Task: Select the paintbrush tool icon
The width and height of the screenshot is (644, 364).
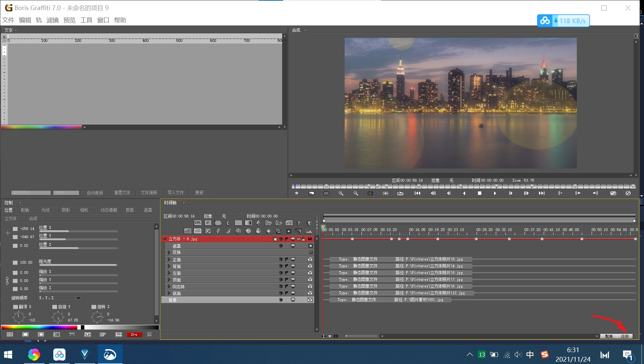Action: 228,231
